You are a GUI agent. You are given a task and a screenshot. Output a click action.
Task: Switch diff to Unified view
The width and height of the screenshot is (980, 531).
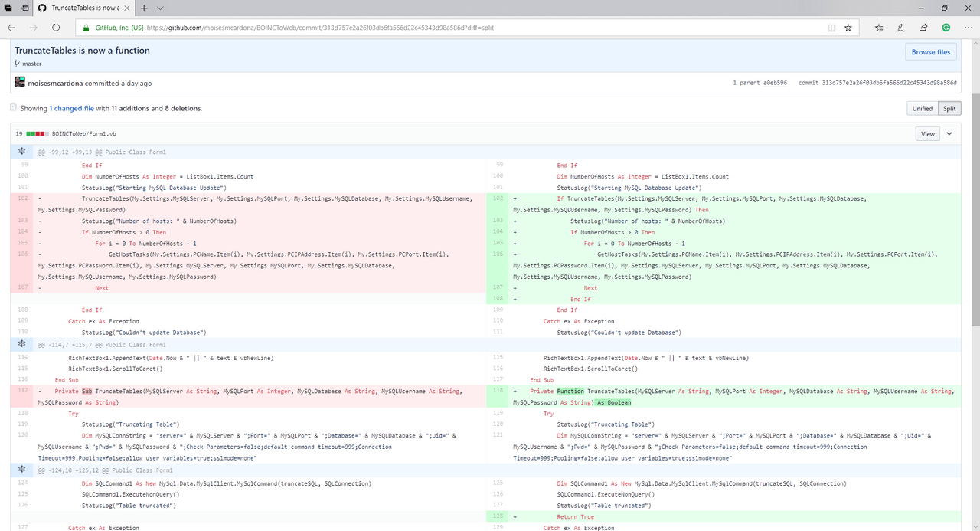(x=923, y=108)
